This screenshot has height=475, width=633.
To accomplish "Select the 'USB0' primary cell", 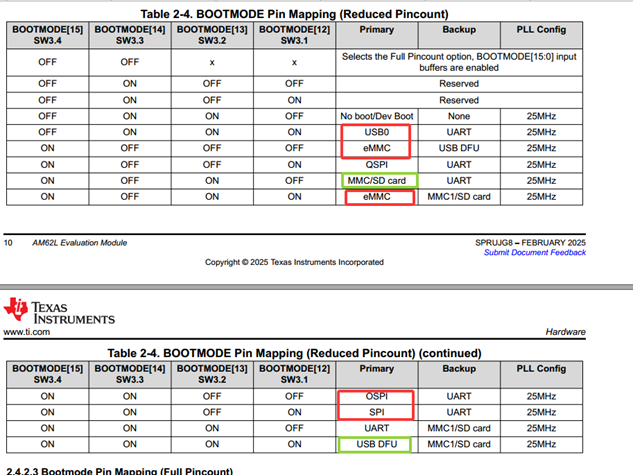I will tap(377, 132).
